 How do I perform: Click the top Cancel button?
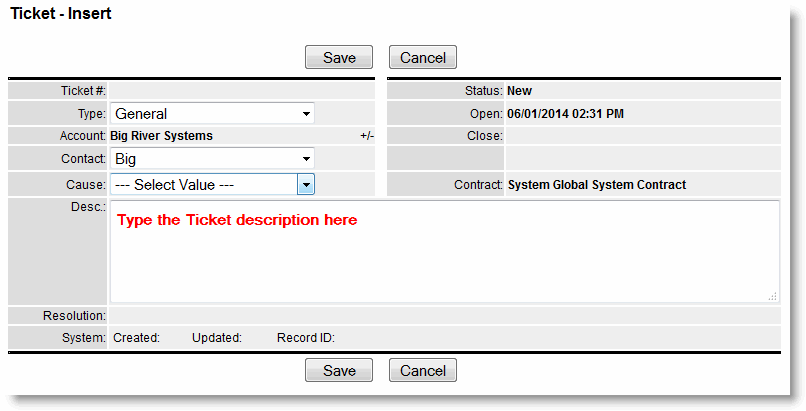tap(422, 57)
